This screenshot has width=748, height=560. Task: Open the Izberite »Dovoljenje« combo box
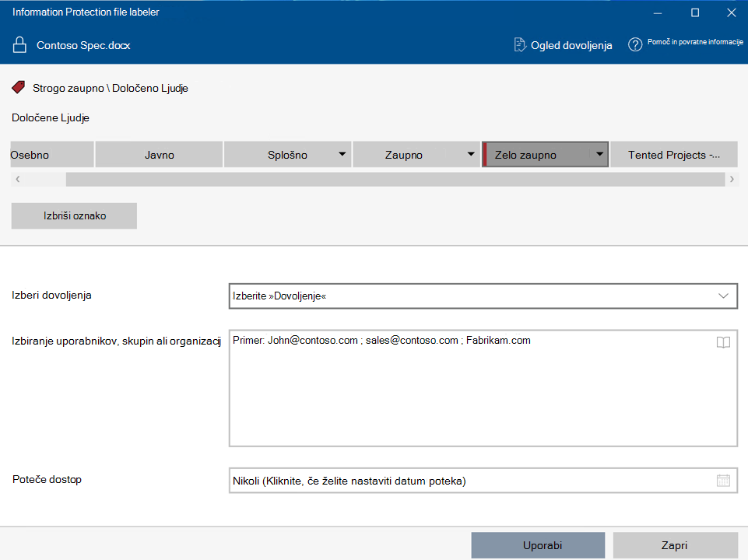click(x=483, y=296)
